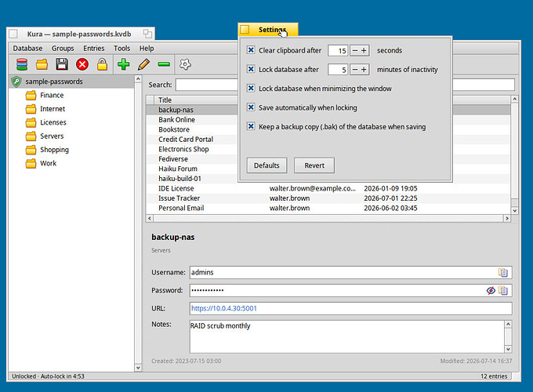The height and width of the screenshot is (392, 533).
Task: Click the database stack toolbar icon
Action: click(x=22, y=64)
